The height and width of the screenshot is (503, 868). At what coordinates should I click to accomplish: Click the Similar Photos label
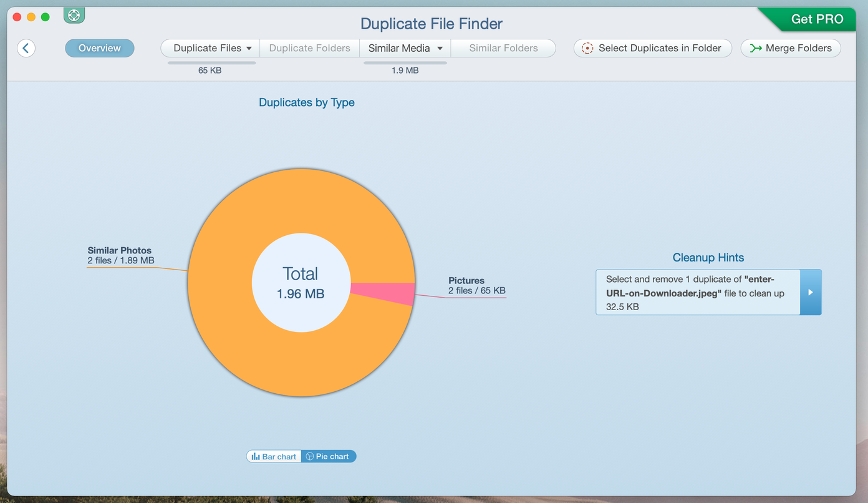click(x=119, y=250)
